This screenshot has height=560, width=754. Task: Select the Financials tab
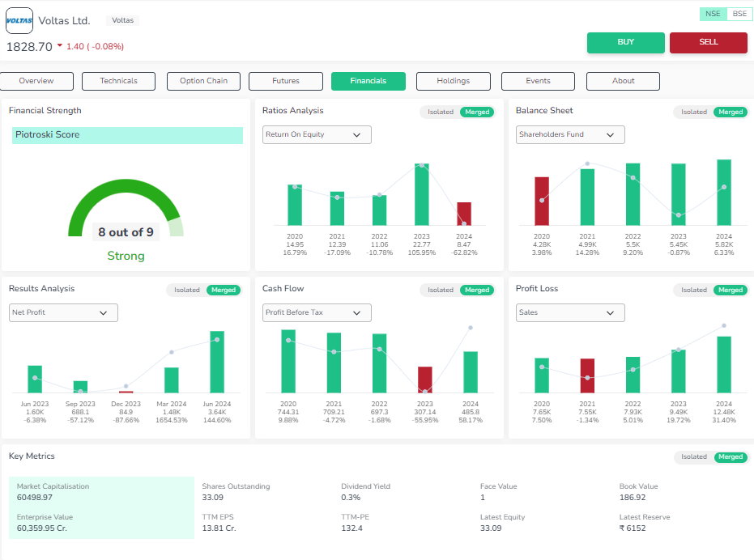[x=368, y=81]
